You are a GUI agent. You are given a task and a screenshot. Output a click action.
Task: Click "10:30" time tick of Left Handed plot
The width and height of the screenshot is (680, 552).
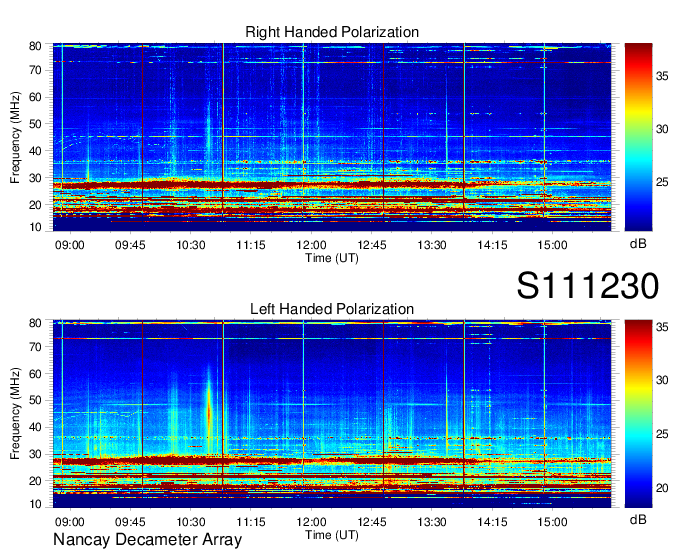pyautogui.click(x=190, y=522)
